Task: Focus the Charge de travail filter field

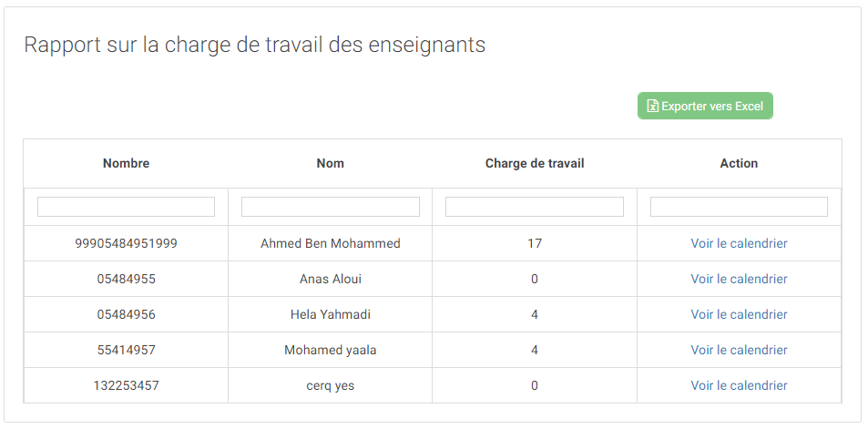Action: point(535,207)
